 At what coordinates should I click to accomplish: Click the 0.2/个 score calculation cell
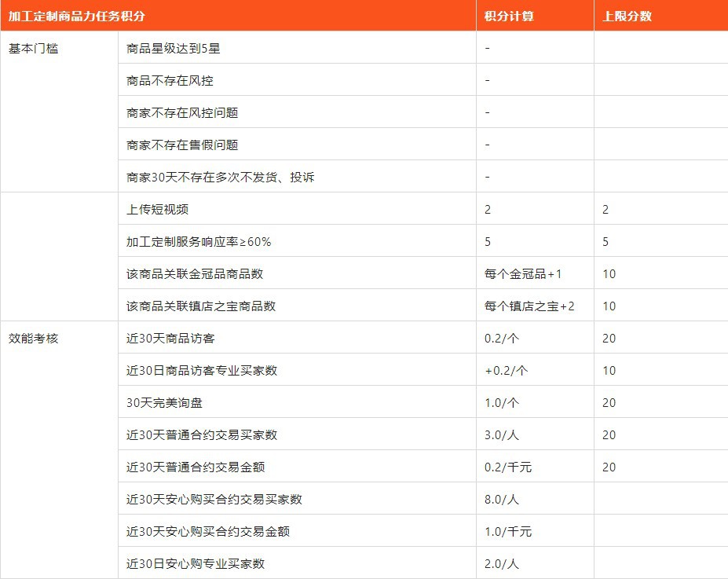click(496, 338)
